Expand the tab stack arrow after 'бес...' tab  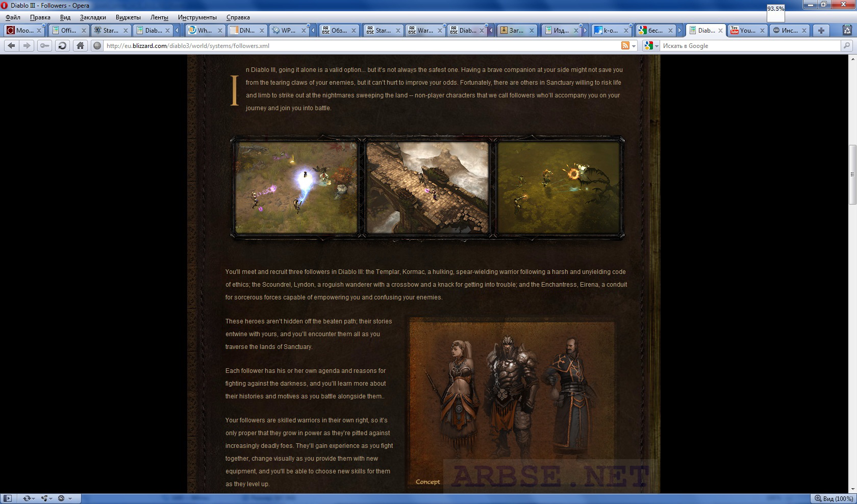679,31
